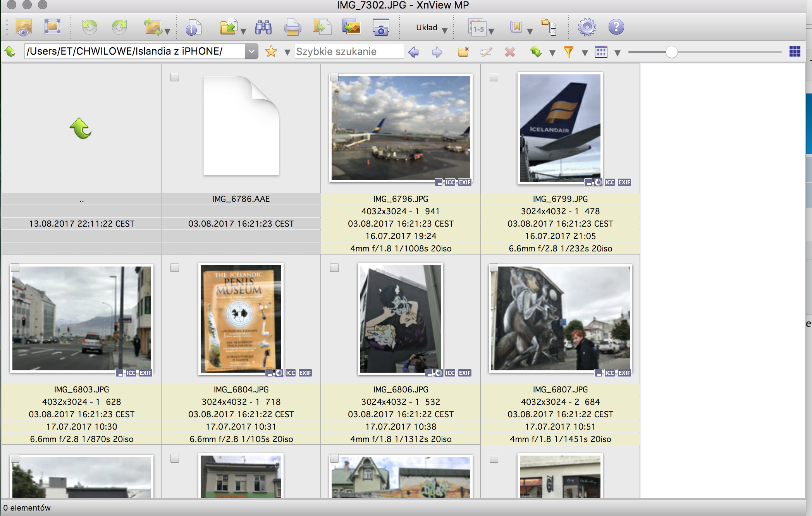Open settings gear icon
Viewport: 812px width, 516px height.
click(587, 27)
